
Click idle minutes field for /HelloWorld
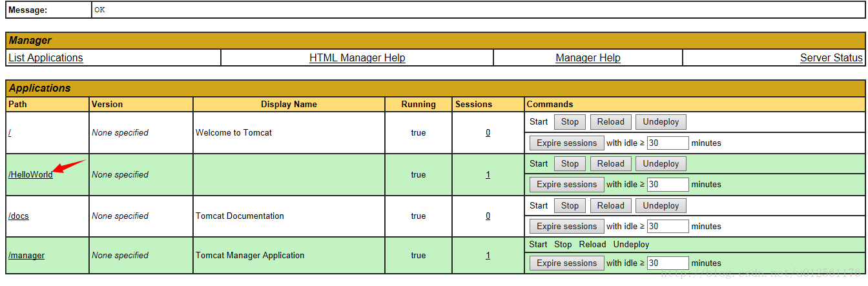click(668, 185)
